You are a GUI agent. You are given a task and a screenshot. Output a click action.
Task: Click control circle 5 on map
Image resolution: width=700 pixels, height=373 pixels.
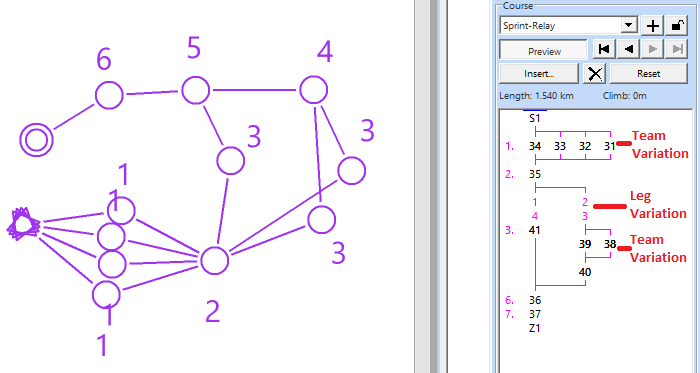[196, 90]
